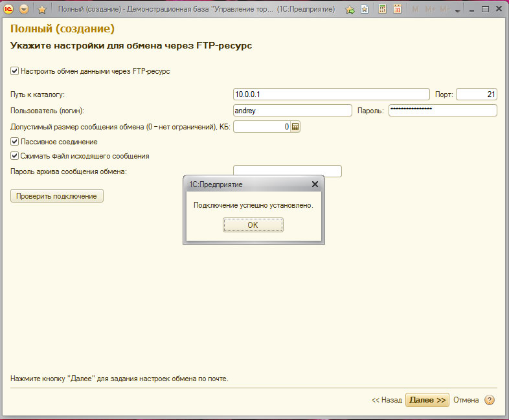Toggle 'Настроить обмен данными через FTP-ресурс' checkbox
Screen dimensions: 509x420
tap(15, 71)
